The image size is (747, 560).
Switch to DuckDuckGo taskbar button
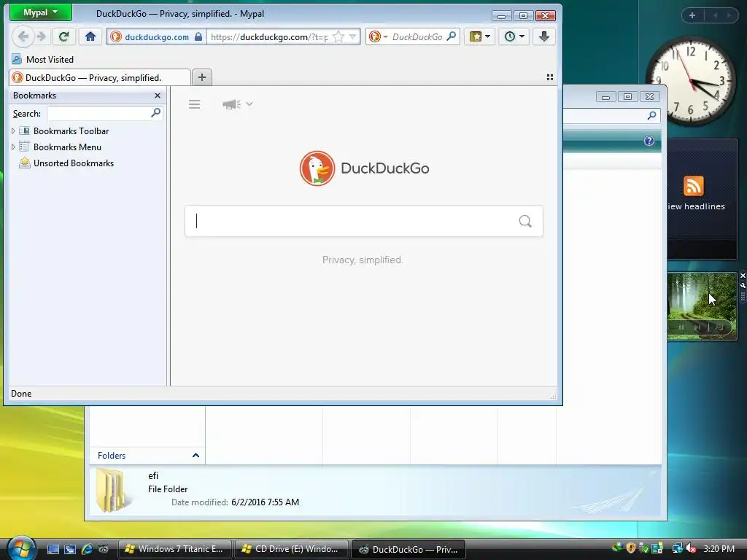point(409,549)
